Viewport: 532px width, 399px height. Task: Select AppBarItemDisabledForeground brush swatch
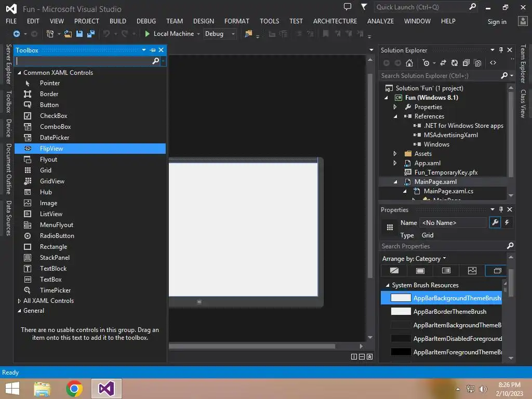tap(401, 339)
